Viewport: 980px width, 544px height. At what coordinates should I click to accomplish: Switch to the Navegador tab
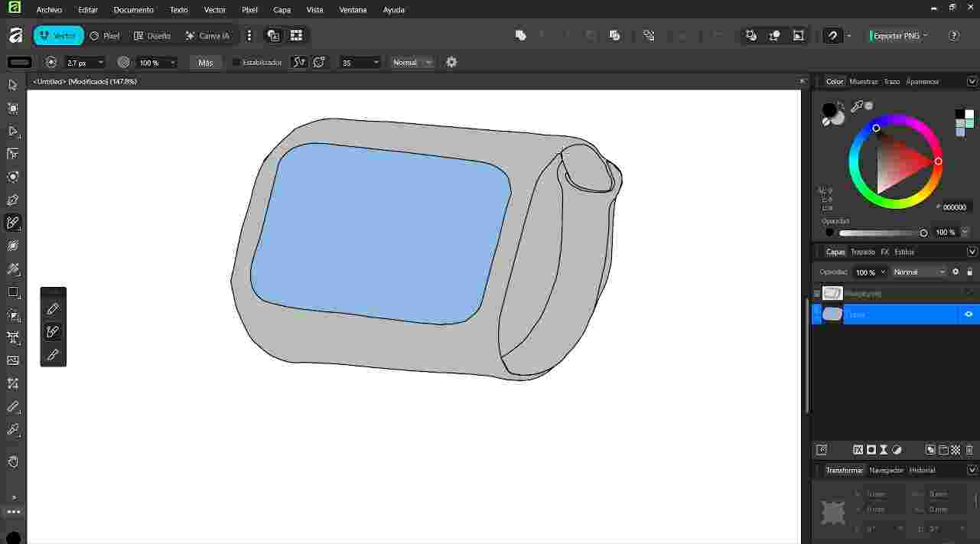coord(886,470)
